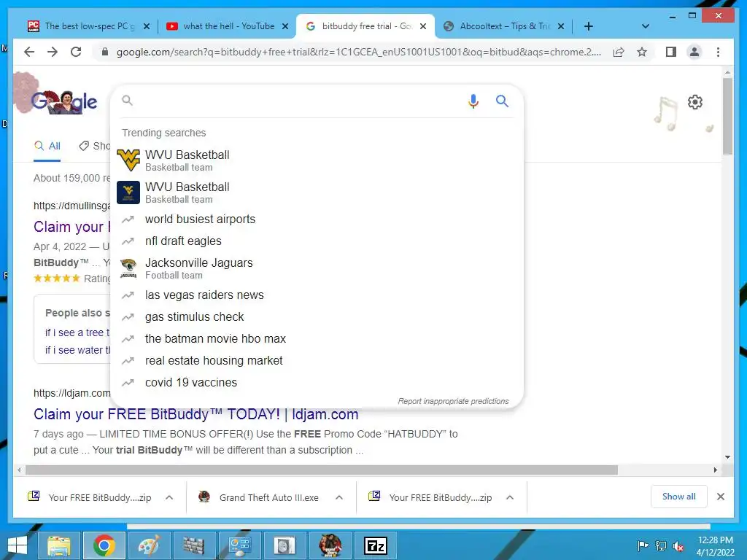Close the downloads bar
Viewport: 747px width, 560px height.
(720, 497)
